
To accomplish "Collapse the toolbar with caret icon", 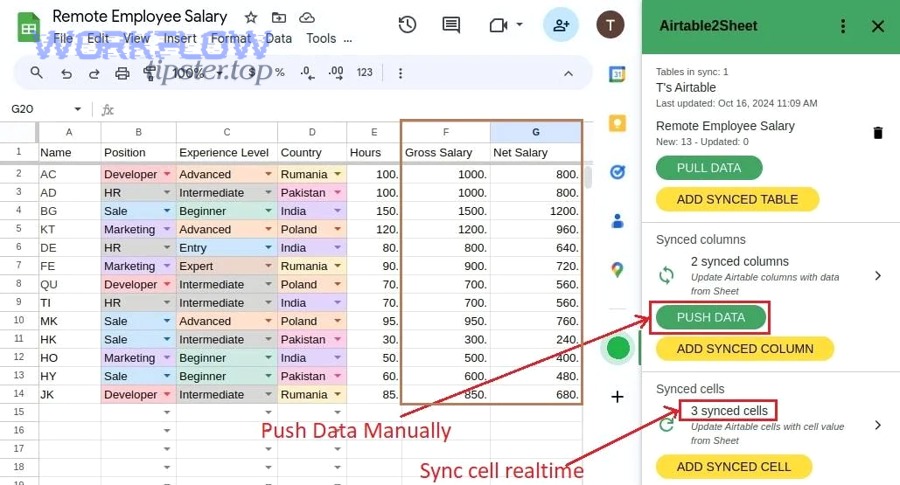I will click(568, 73).
